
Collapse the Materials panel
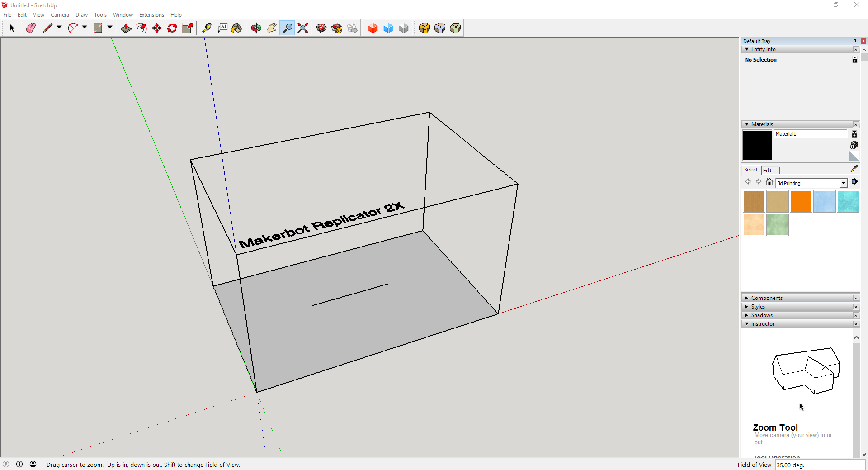(747, 124)
